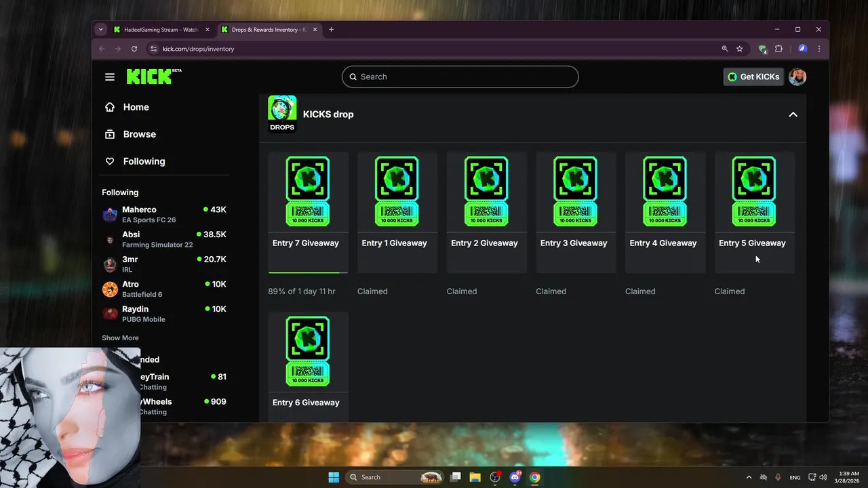868x488 pixels.
Task: Open the Entry 4 Giveaway reward card
Action: (x=665, y=212)
